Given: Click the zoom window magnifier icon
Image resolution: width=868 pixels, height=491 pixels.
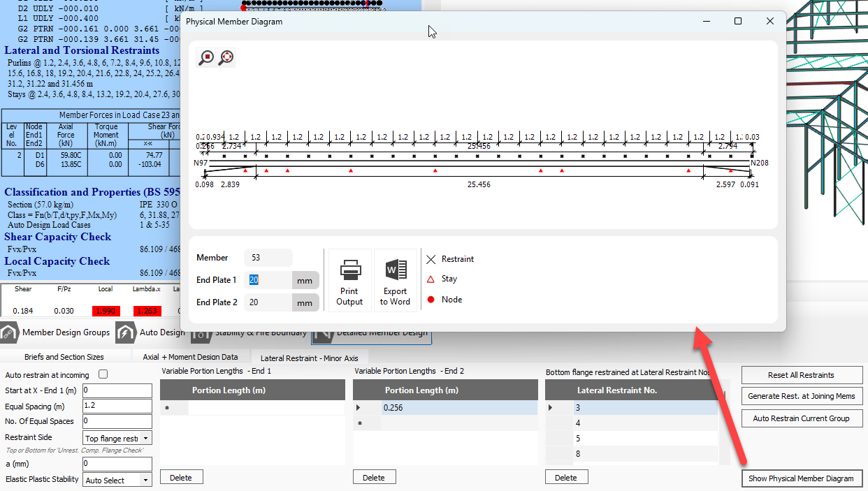Looking at the screenshot, I should [x=206, y=58].
